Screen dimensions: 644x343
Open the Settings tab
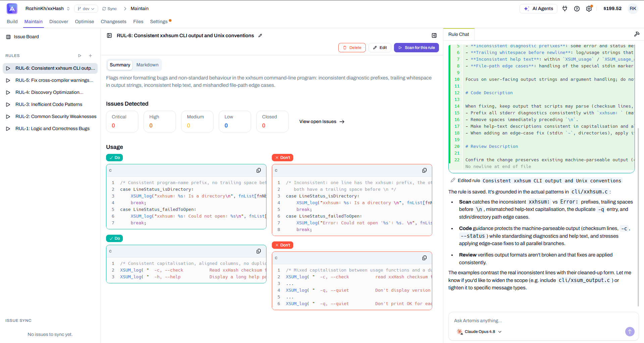(x=159, y=21)
